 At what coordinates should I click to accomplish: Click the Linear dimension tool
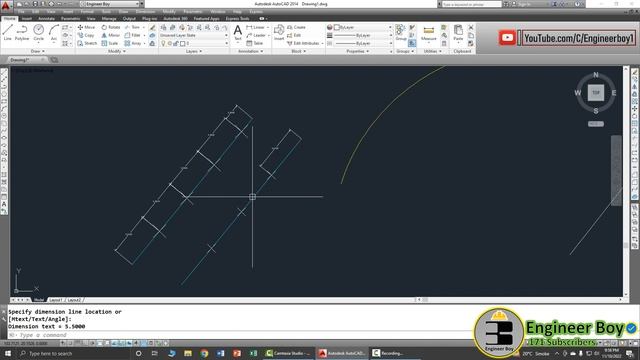(x=256, y=27)
